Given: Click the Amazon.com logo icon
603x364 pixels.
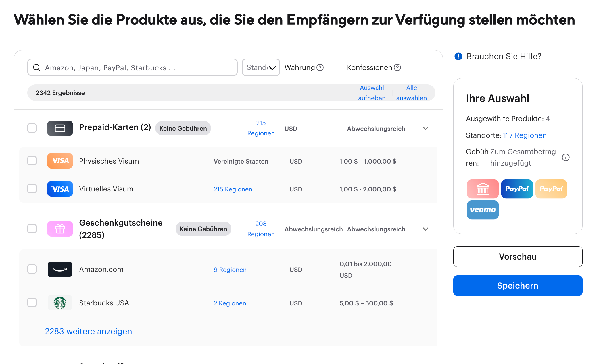Looking at the screenshot, I should 60,269.
